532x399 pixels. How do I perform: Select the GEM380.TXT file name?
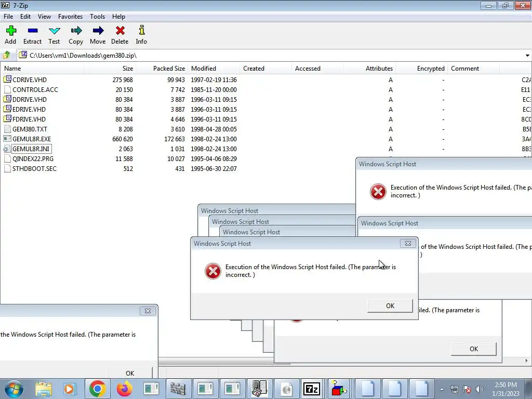point(30,129)
